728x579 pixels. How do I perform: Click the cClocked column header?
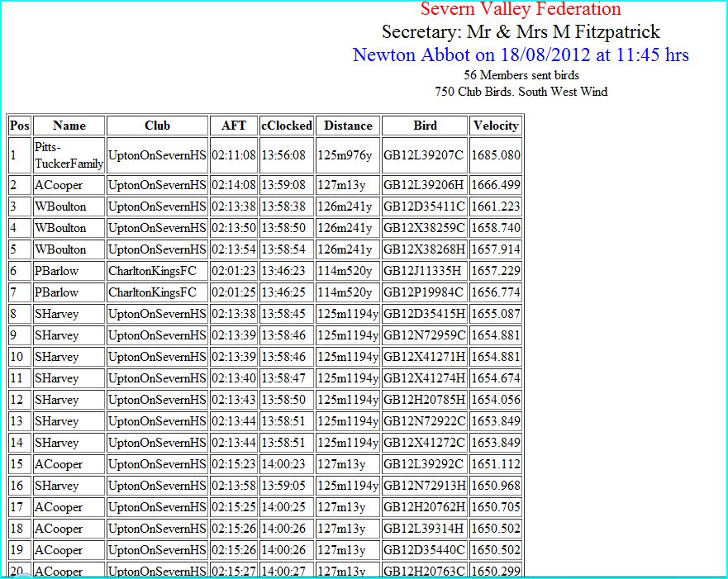(287, 126)
